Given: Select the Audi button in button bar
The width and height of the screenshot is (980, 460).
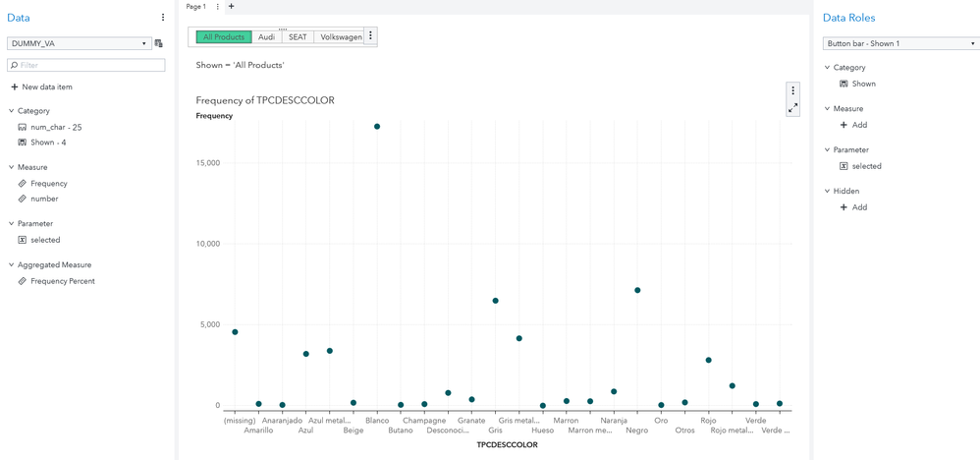Looking at the screenshot, I should coord(267,37).
